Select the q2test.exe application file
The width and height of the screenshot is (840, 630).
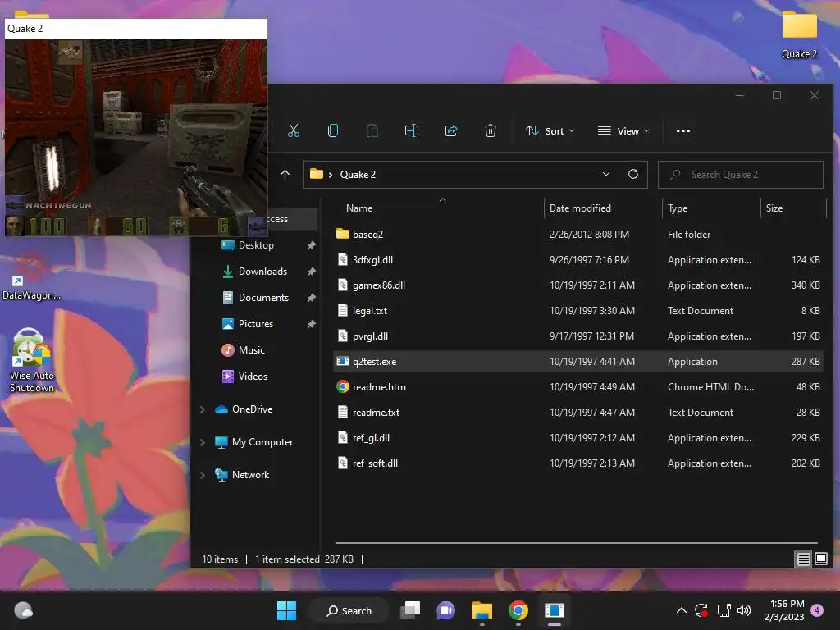[578, 362]
